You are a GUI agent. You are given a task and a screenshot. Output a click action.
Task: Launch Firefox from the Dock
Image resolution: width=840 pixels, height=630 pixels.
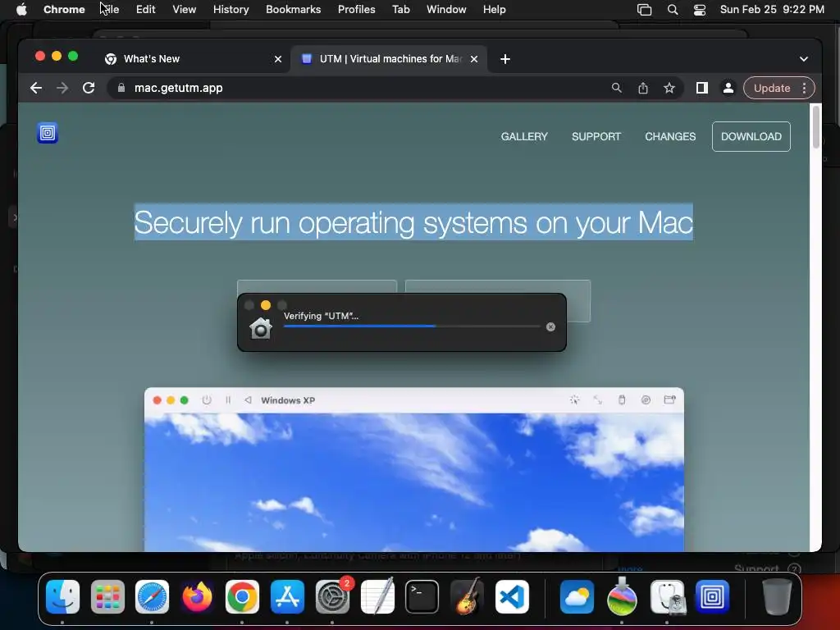tap(197, 596)
